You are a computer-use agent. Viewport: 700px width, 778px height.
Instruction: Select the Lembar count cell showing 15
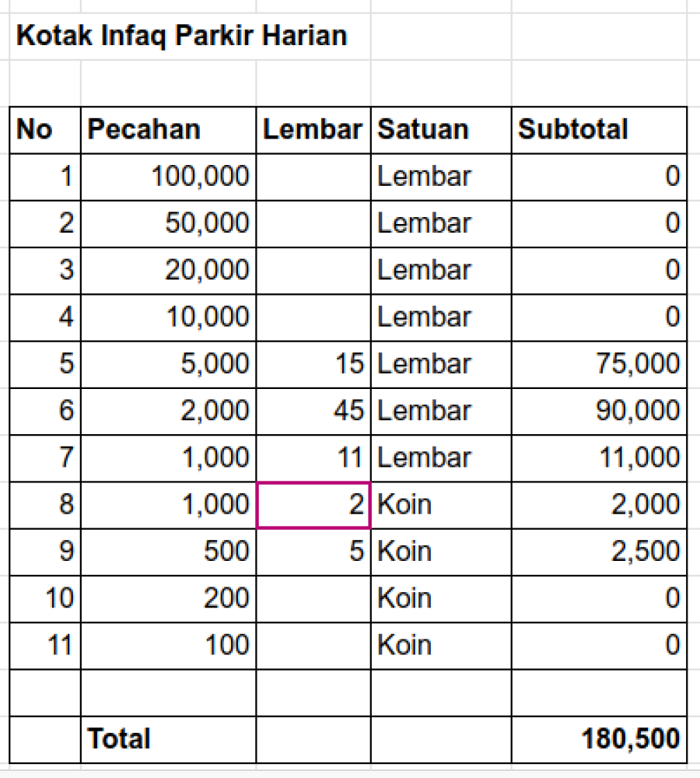(x=313, y=364)
